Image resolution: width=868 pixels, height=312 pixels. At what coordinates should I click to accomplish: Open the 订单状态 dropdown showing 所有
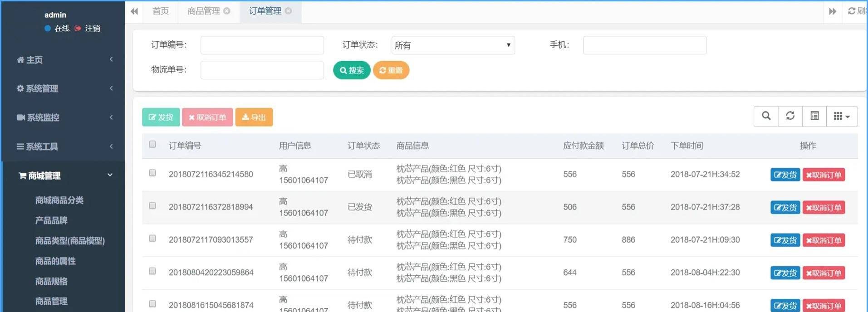452,45
